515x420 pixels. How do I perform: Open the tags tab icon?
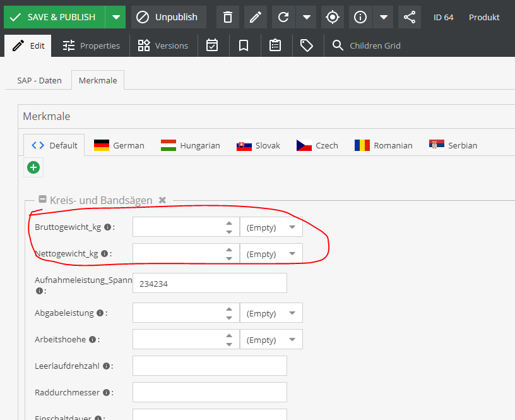[x=307, y=45]
